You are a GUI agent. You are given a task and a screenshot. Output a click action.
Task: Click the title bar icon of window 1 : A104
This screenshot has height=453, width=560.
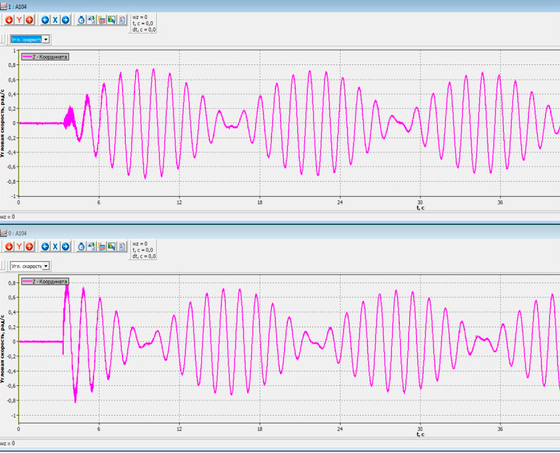click(x=3, y=6)
